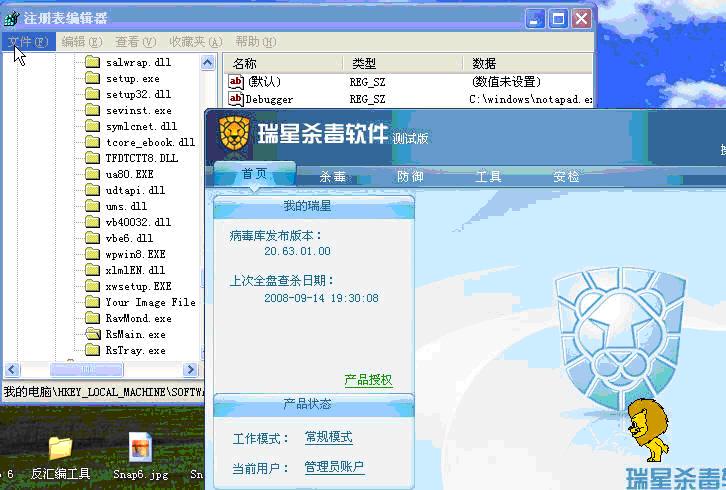Select the tcore_ebook.dll key label

[x=150, y=142]
